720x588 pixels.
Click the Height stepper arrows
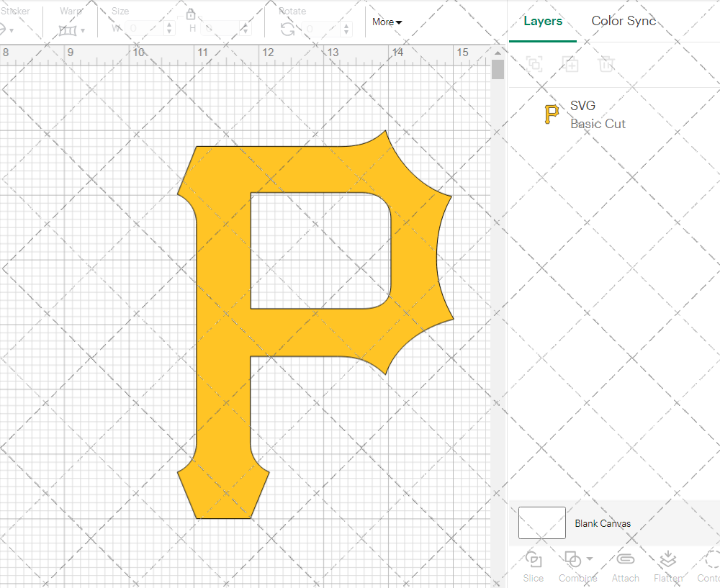pos(246,29)
